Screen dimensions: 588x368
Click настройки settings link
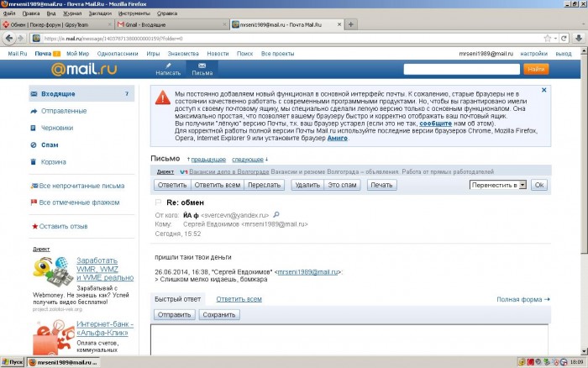pos(533,54)
